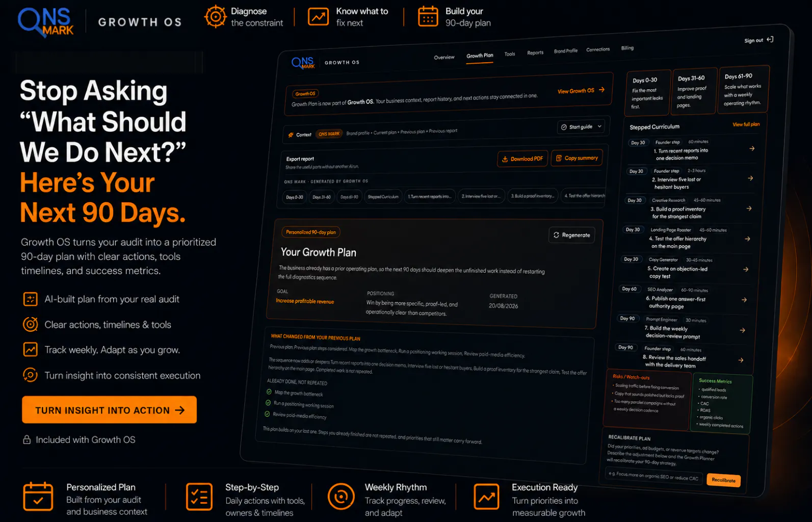Open the Billing tab
Image resolution: width=812 pixels, height=522 pixels.
click(627, 48)
